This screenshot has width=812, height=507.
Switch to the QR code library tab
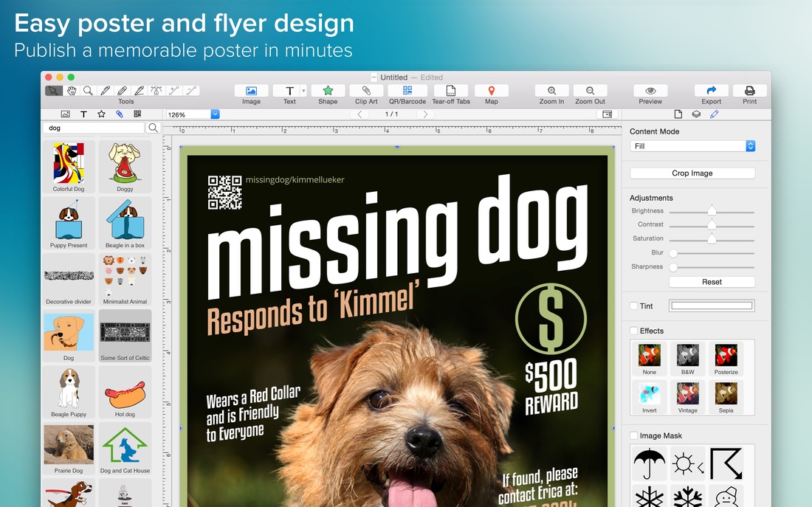137,114
